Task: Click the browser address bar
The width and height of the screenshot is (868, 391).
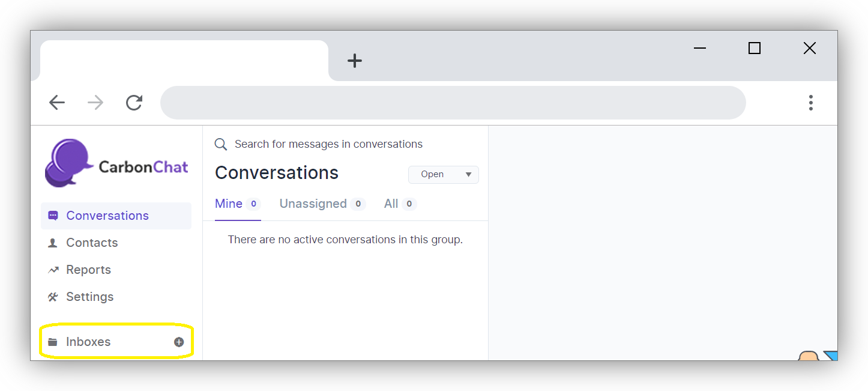Action: (453, 103)
